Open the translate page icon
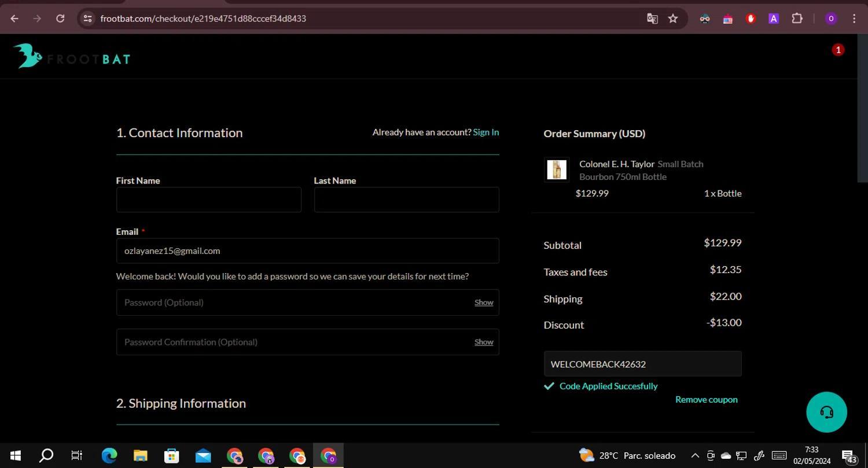This screenshot has width=868, height=468. (652, 19)
